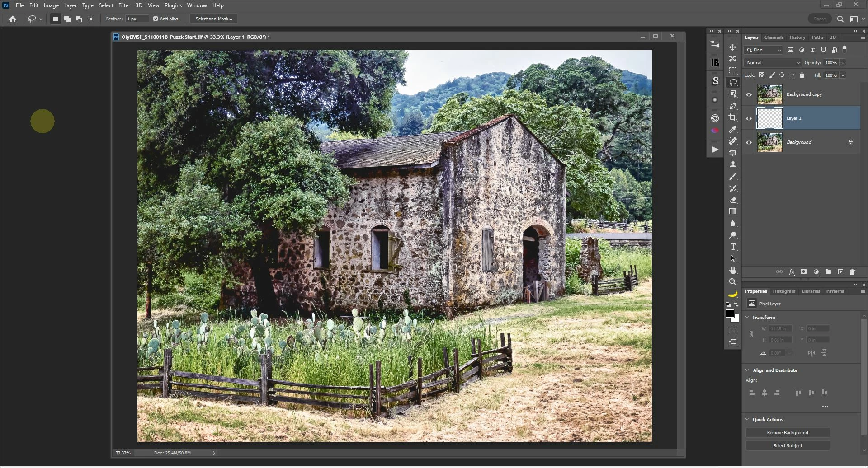Click the Feather value input field
This screenshot has width=868, height=468.
point(137,19)
